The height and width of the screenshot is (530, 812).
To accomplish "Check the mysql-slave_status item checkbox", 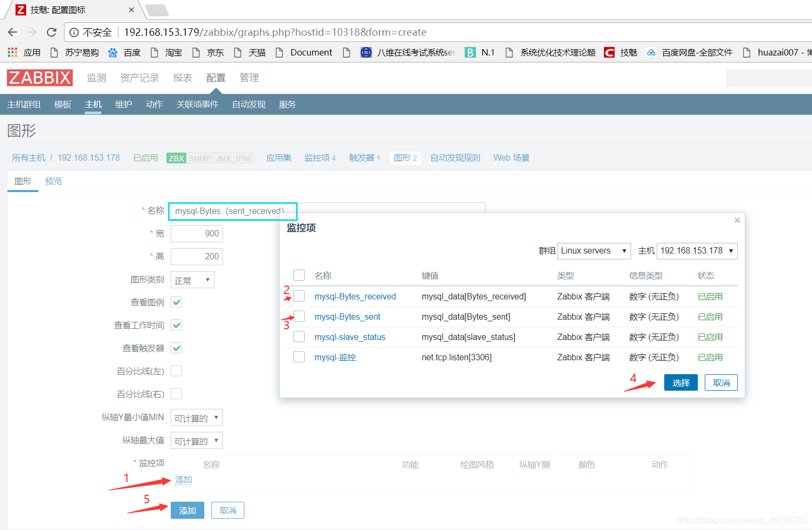I will pyautogui.click(x=299, y=336).
